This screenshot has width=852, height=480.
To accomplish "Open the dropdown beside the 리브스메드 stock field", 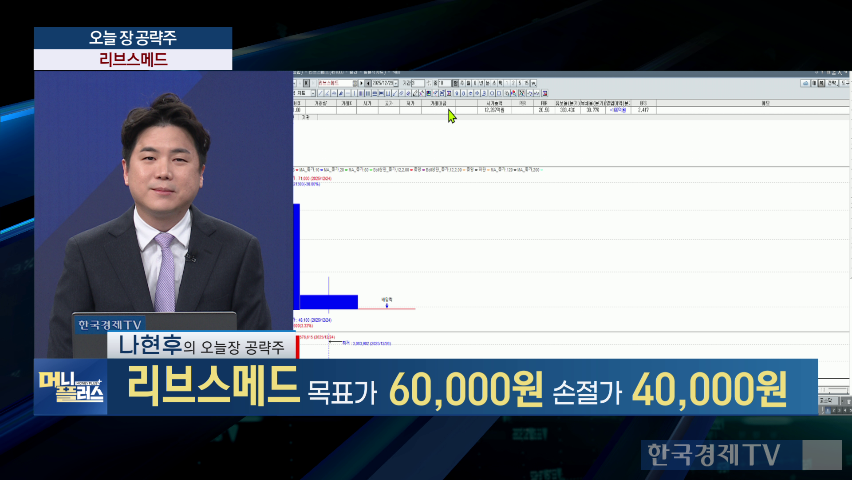I will [353, 83].
